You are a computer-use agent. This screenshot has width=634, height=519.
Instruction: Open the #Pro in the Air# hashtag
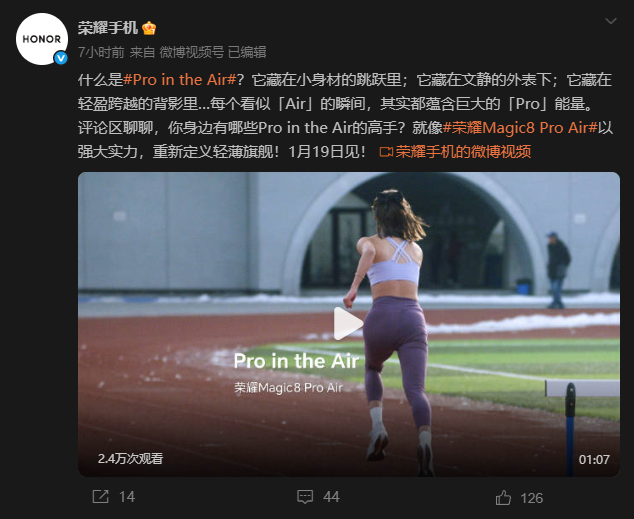click(180, 80)
